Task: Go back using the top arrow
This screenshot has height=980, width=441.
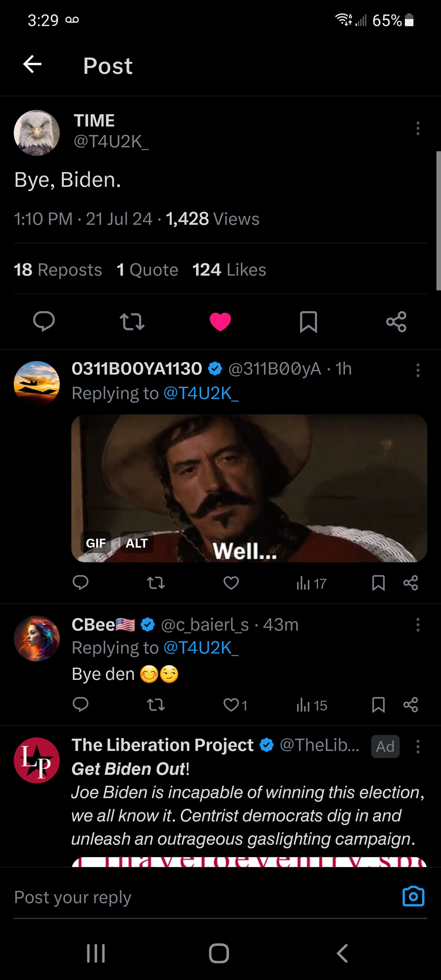Action: point(32,64)
